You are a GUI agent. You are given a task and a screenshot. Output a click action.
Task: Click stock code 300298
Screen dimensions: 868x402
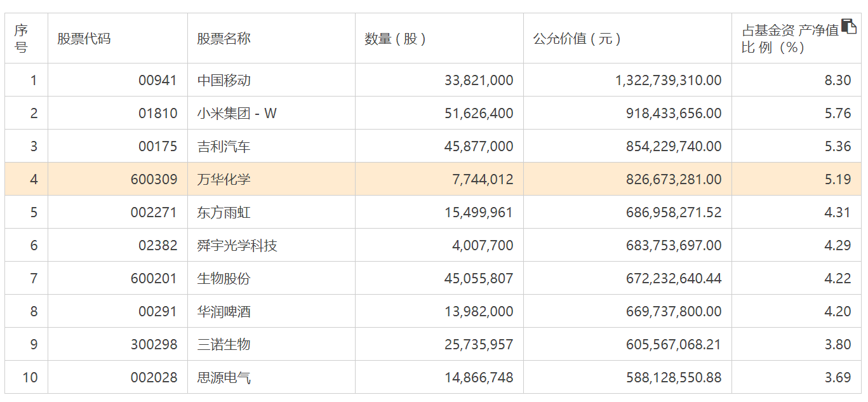coord(154,345)
